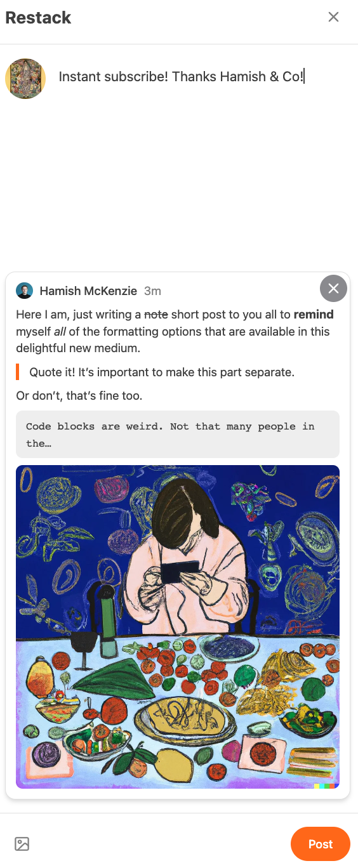
Task: Close the Restack dialog
Action: pyautogui.click(x=333, y=17)
